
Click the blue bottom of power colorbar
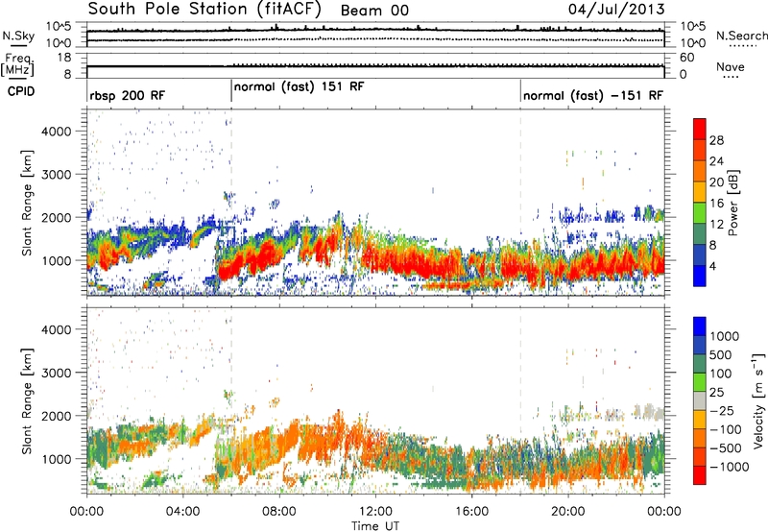tap(700, 276)
